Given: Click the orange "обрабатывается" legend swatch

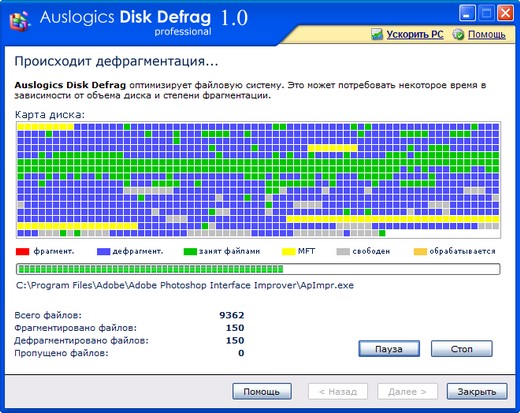Looking at the screenshot, I should point(420,251).
